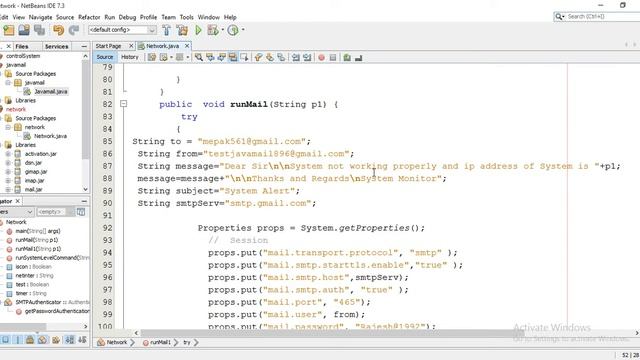Shift line right icon
This screenshot has width=640, height=360.
(307, 58)
